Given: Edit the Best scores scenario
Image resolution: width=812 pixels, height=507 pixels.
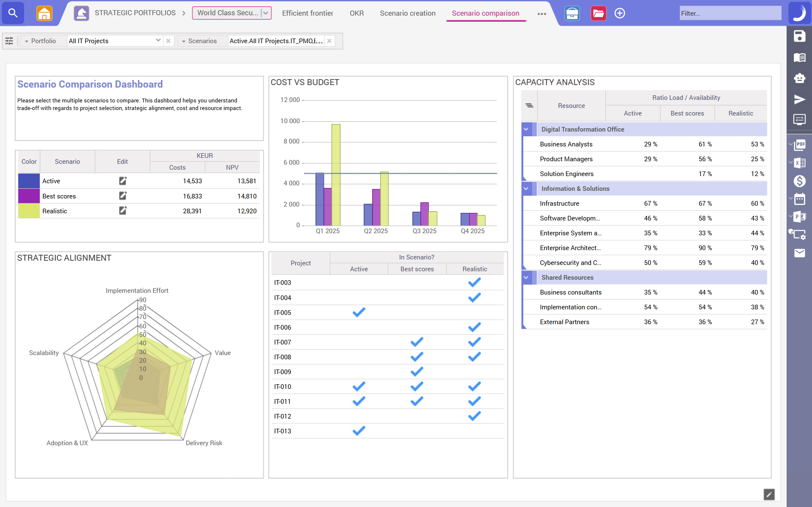Looking at the screenshot, I should point(122,196).
